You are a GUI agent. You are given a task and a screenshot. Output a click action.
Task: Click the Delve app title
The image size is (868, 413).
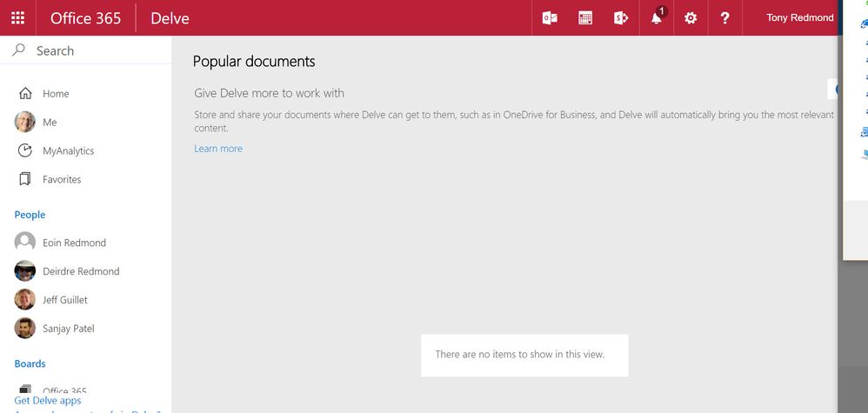(x=170, y=18)
